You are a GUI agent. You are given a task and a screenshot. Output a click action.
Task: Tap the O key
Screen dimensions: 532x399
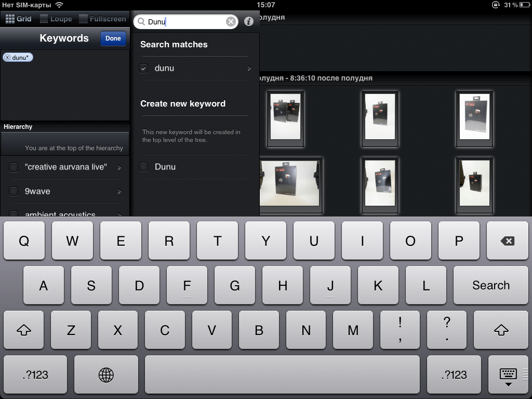click(410, 241)
